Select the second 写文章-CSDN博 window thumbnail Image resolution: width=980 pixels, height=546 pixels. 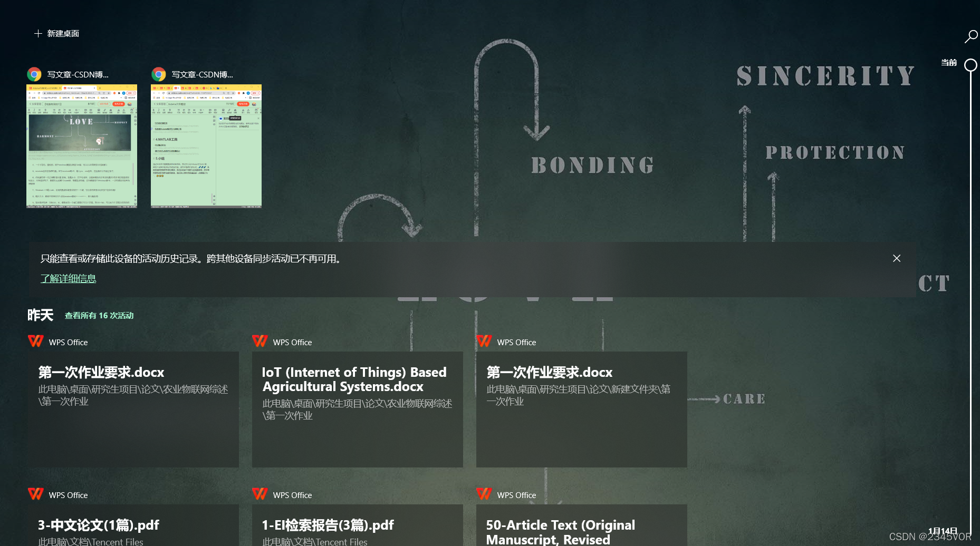tap(206, 147)
